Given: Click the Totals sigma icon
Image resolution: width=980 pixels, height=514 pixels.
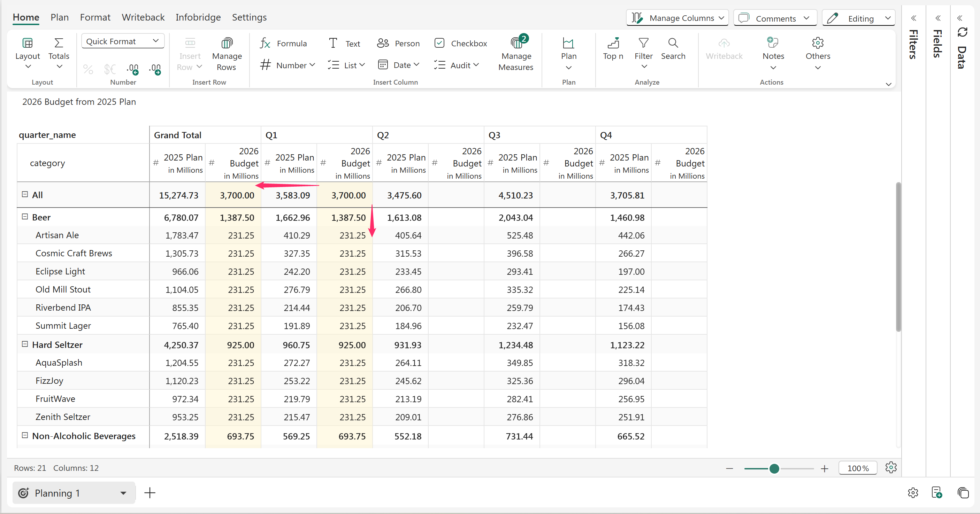Looking at the screenshot, I should pos(59,43).
